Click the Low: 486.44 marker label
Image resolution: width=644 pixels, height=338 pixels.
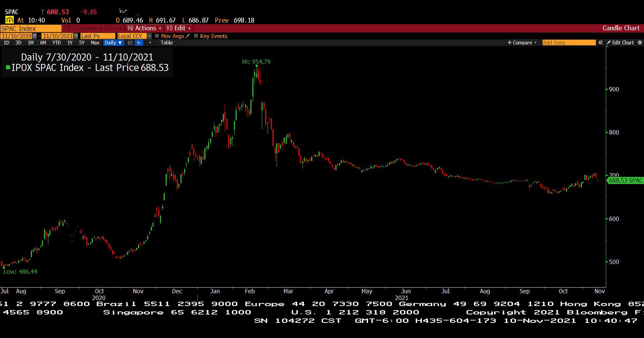21,272
